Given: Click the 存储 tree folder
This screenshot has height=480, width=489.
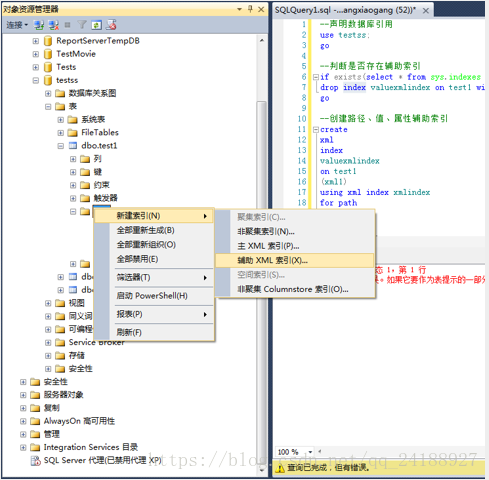Looking at the screenshot, I should pyautogui.click(x=76, y=356).
